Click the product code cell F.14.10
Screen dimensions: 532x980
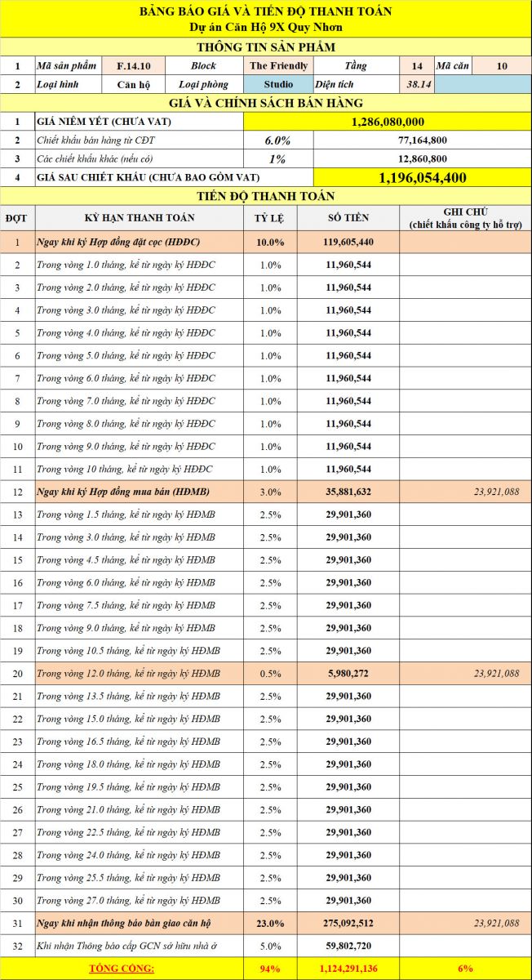pyautogui.click(x=133, y=65)
